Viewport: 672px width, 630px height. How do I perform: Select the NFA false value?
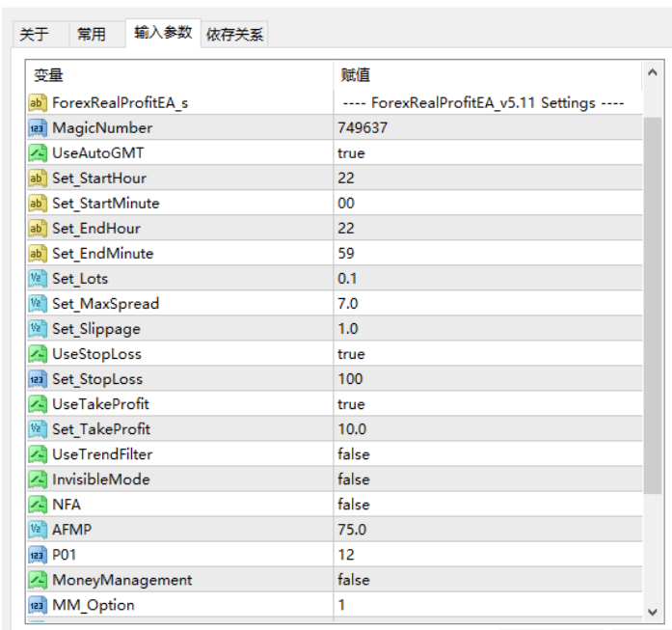[x=354, y=505]
